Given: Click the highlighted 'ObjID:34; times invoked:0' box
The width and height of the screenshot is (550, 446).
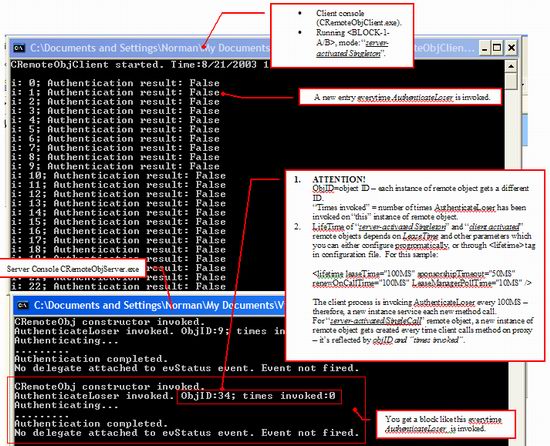Looking at the screenshot, I should pos(259,396).
